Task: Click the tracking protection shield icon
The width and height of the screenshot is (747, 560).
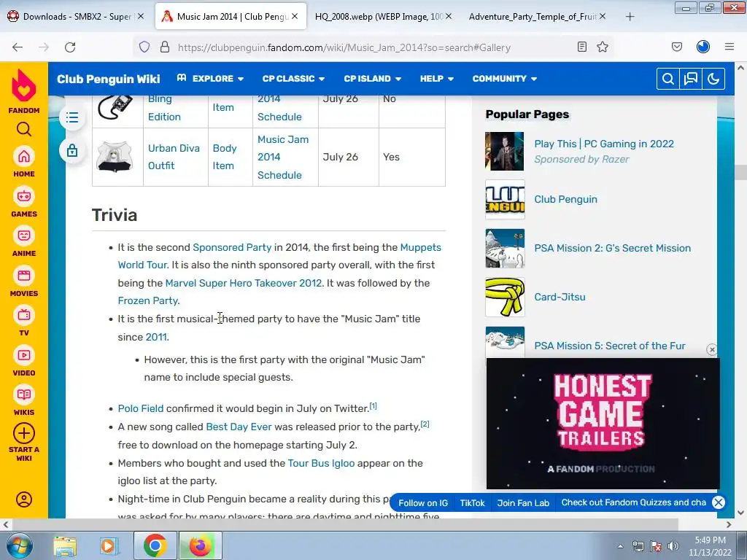Action: click(x=144, y=47)
